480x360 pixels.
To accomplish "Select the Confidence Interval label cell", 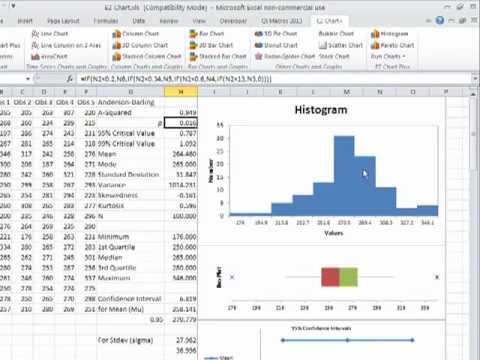I will tap(131, 299).
